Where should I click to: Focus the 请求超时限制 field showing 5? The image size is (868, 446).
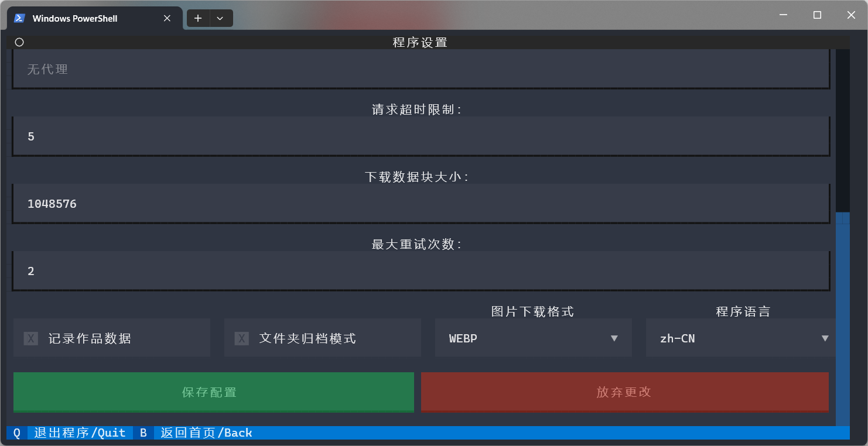(x=421, y=136)
